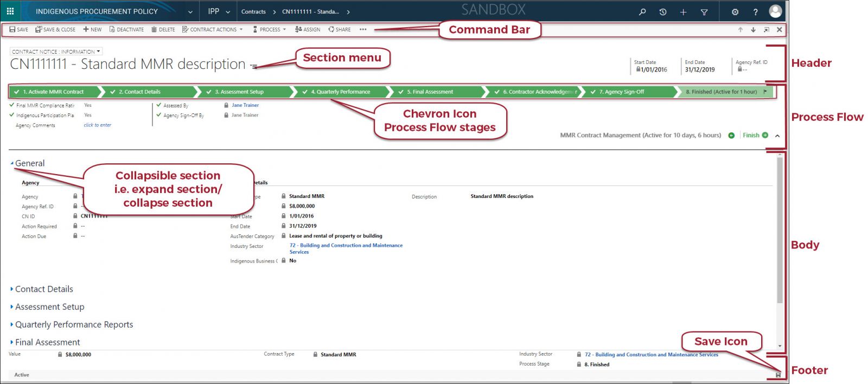
Task: Open the section menu icon beside title
Action: [253, 66]
